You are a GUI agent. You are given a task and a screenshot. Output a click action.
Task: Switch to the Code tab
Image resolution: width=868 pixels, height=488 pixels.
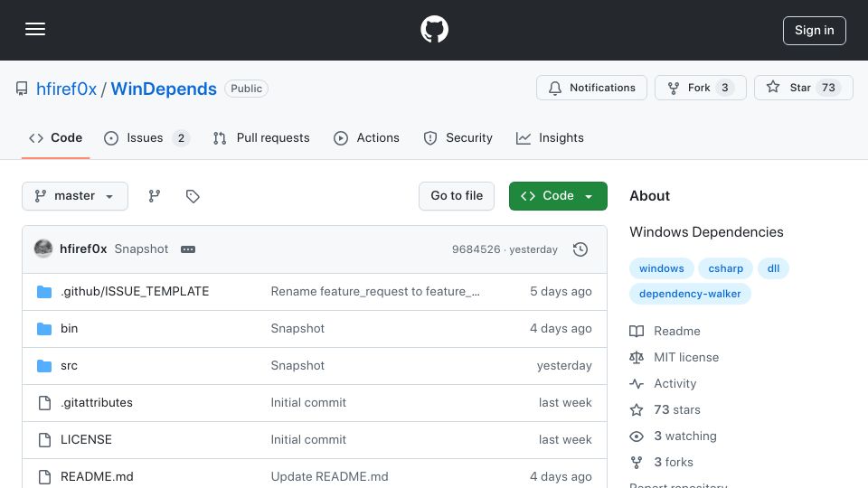point(55,137)
